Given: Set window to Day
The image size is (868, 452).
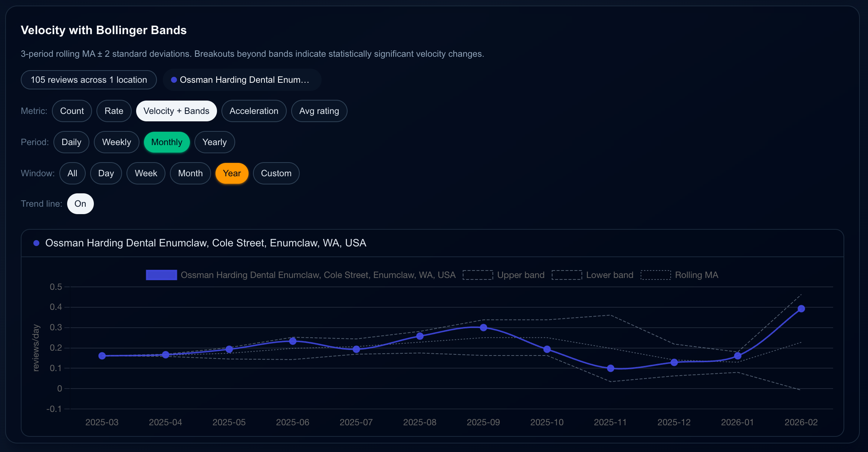Looking at the screenshot, I should [106, 173].
